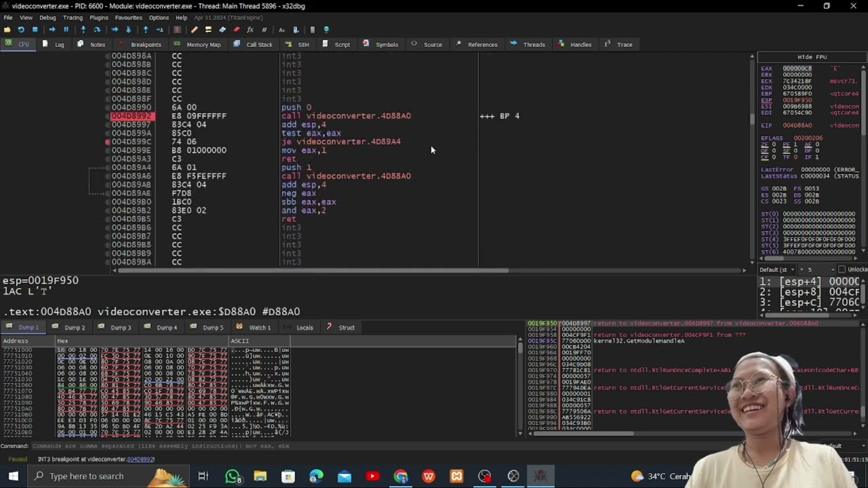Screen dimensions: 868x488
Task: Open XAMPP from the taskbar
Action: point(456,476)
